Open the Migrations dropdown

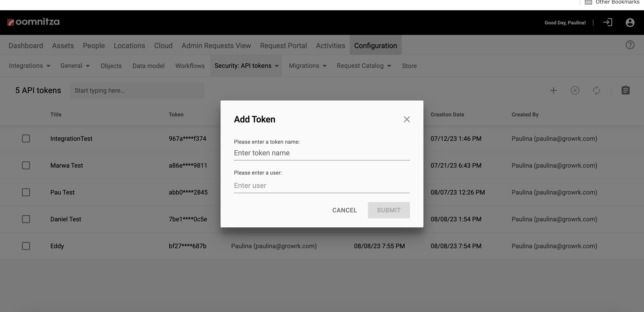[307, 66]
